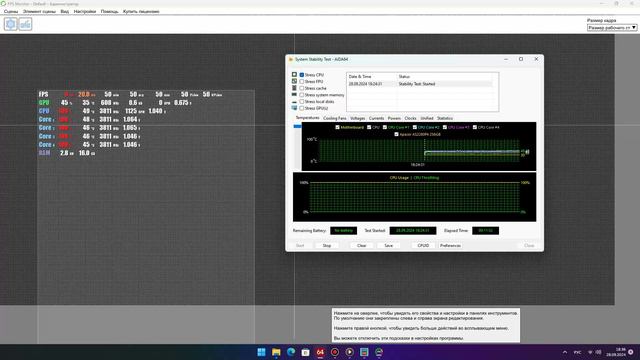The height and width of the screenshot is (360, 640).
Task: Switch to the Cooling Fans tab
Action: coord(335,118)
